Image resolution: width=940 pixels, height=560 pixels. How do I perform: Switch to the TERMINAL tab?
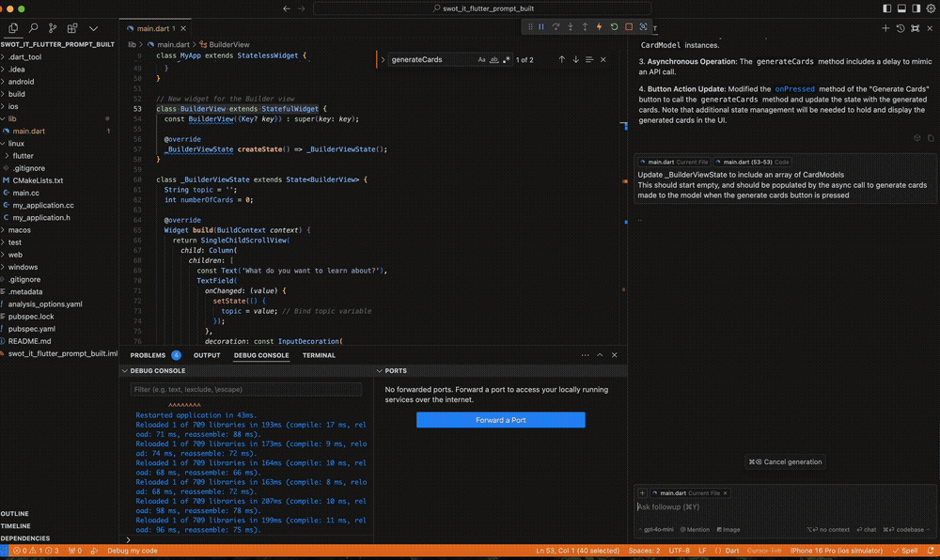tap(319, 355)
